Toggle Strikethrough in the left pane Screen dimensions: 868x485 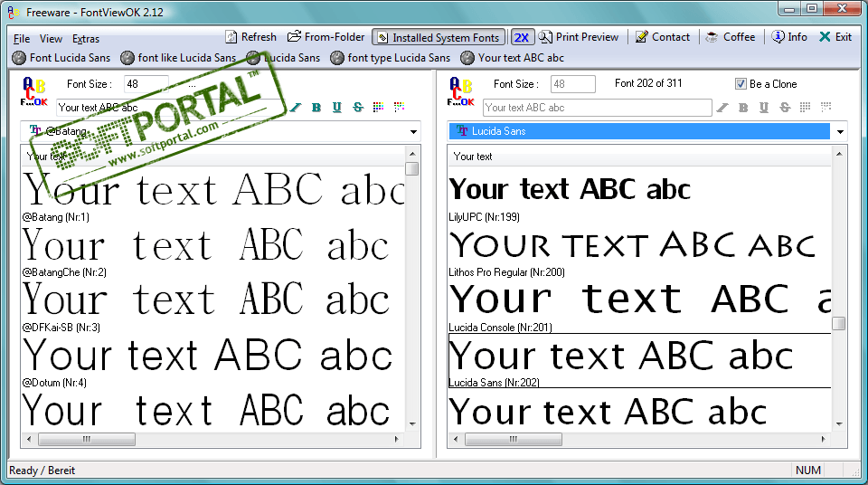pos(358,108)
